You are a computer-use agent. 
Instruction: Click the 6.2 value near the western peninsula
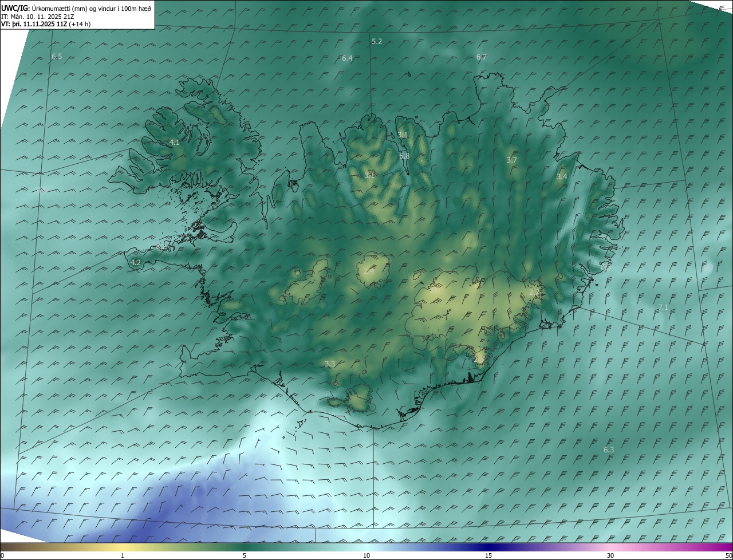point(161,247)
